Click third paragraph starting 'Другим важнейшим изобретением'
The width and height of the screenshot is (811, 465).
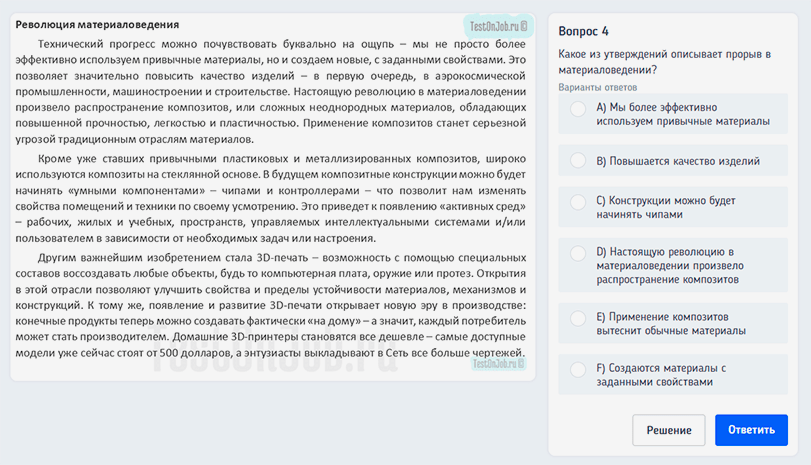click(x=270, y=304)
